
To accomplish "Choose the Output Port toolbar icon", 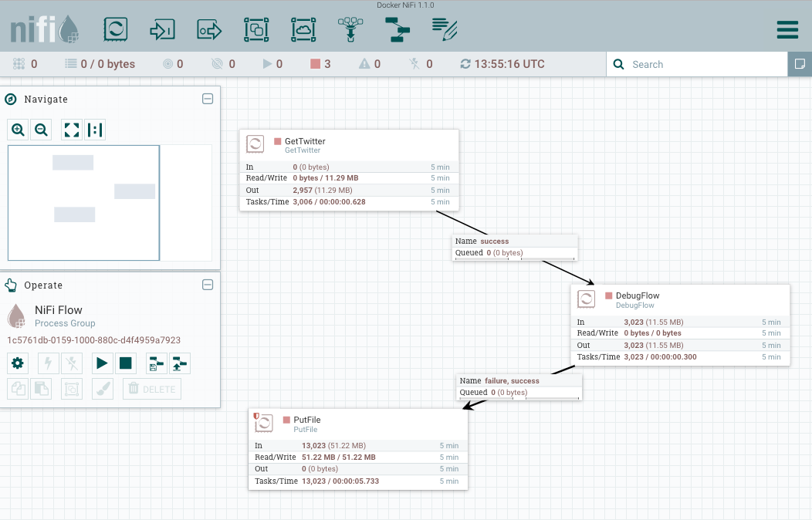I will 209,29.
